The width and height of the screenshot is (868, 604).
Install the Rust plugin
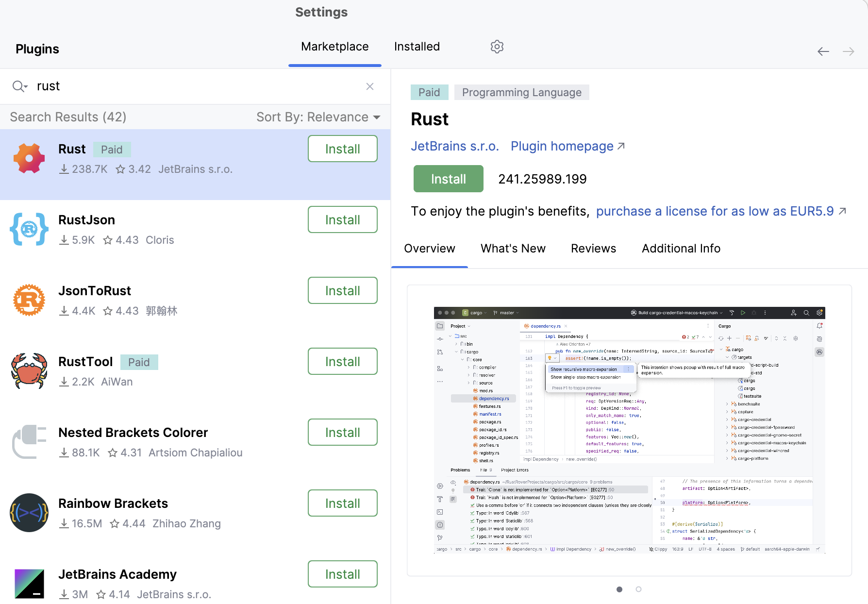click(x=448, y=179)
